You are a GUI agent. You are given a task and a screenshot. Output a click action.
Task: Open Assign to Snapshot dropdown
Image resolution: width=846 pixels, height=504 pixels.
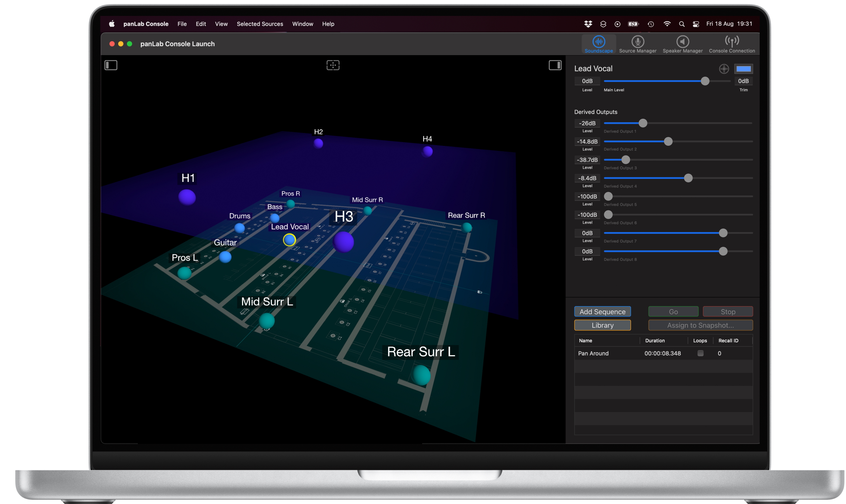tap(700, 325)
